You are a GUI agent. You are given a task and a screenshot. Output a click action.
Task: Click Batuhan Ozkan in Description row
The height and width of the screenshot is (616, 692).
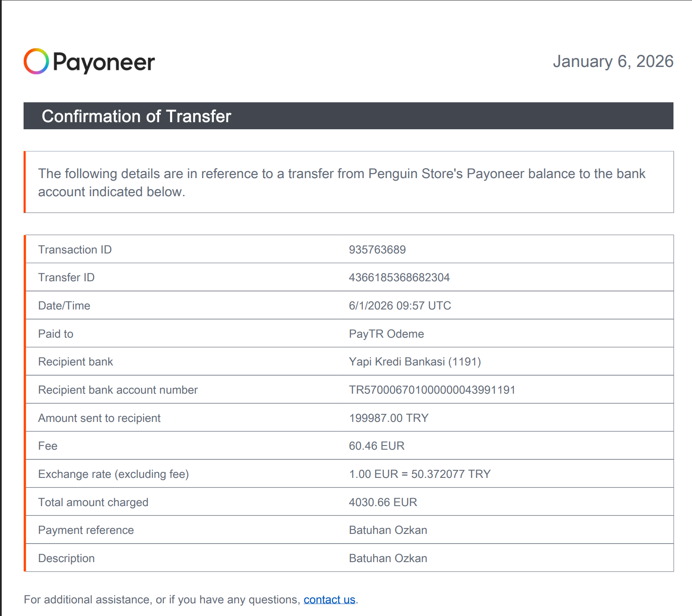(388, 558)
